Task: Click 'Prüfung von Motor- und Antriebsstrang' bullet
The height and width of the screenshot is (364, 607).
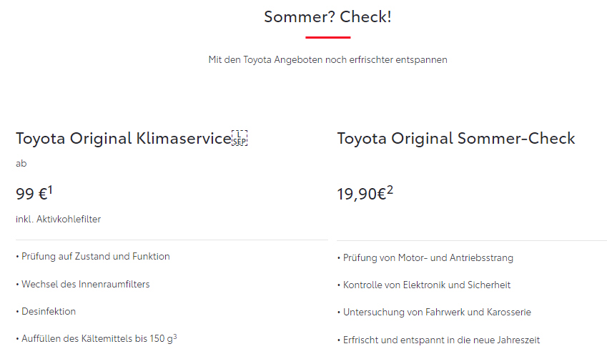Action: coord(425,258)
